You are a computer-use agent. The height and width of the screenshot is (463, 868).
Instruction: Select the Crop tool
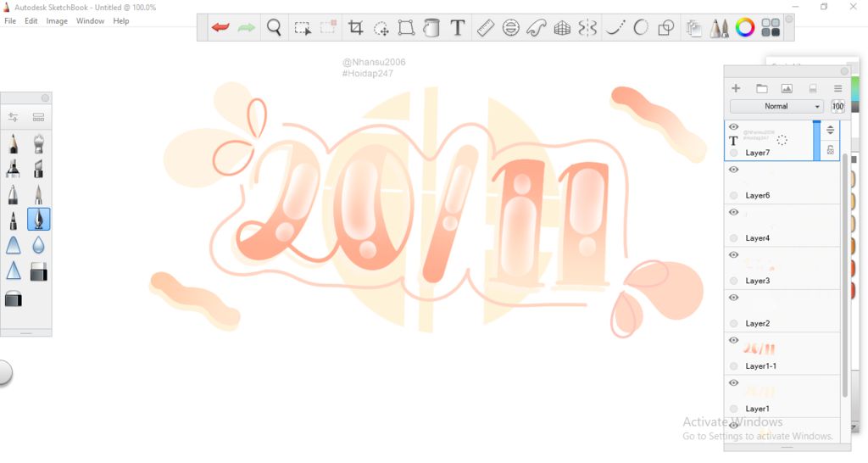(355, 27)
